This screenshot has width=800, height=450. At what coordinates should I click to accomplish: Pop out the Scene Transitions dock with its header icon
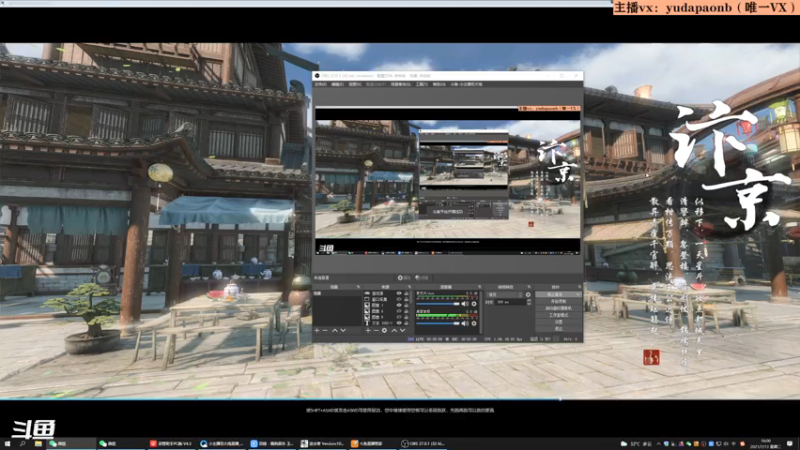coord(529,286)
